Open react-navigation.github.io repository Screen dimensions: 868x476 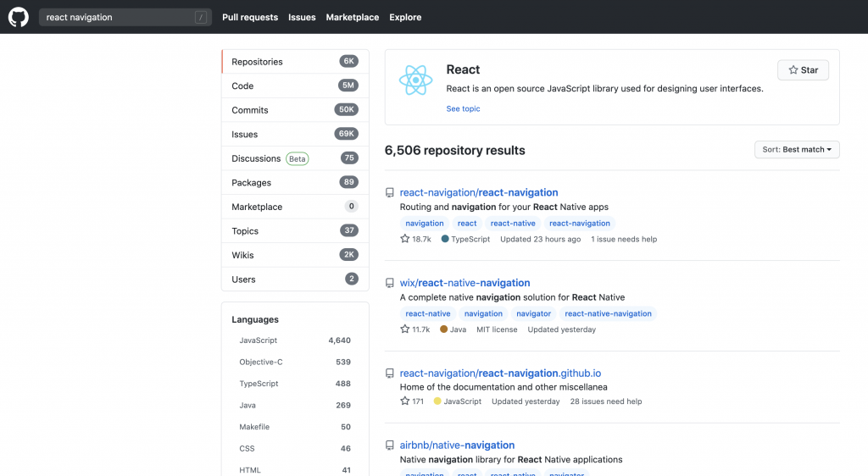pos(500,374)
